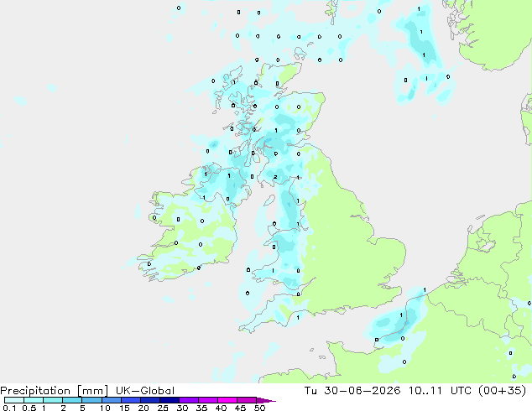The image size is (532, 411).
Task: Click the legend label '0.1'
Action: [9, 408]
